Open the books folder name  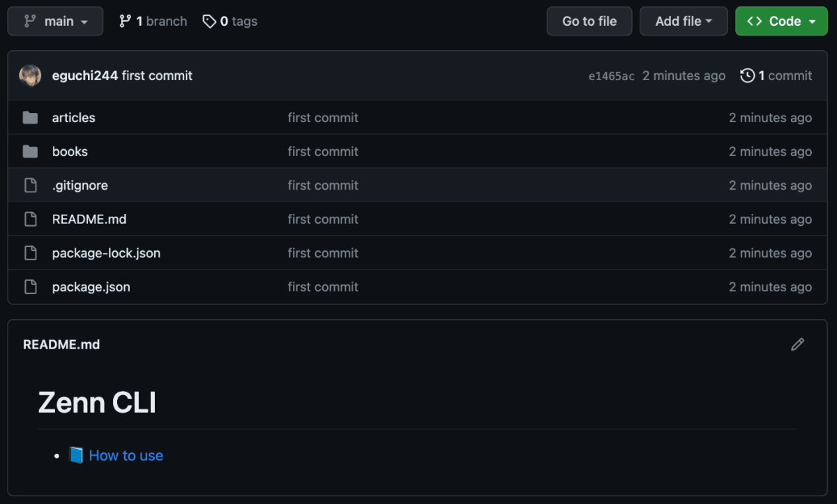coord(70,151)
